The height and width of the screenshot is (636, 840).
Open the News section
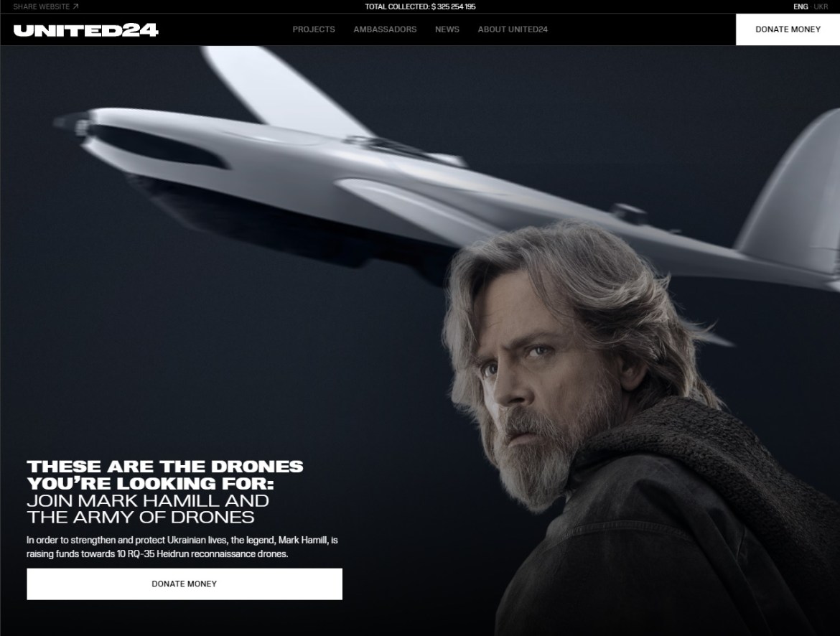447,29
